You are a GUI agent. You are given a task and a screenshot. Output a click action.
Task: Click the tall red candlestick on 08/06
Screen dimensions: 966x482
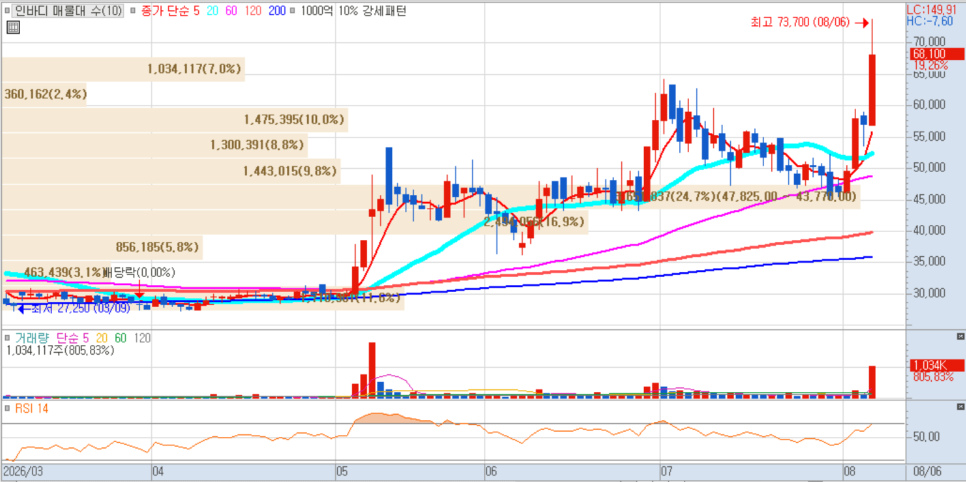872,90
